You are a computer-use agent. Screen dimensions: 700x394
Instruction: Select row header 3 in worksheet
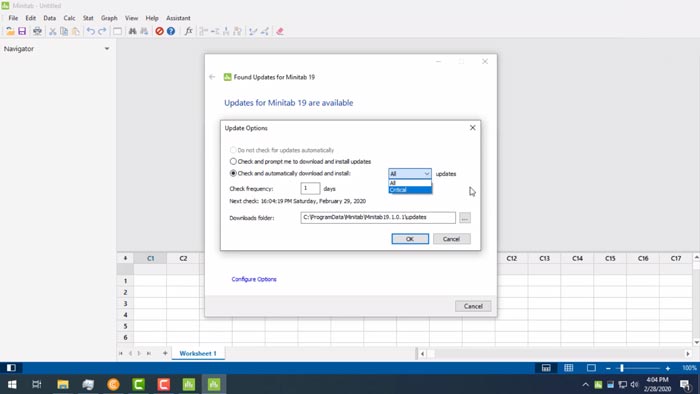pos(125,304)
